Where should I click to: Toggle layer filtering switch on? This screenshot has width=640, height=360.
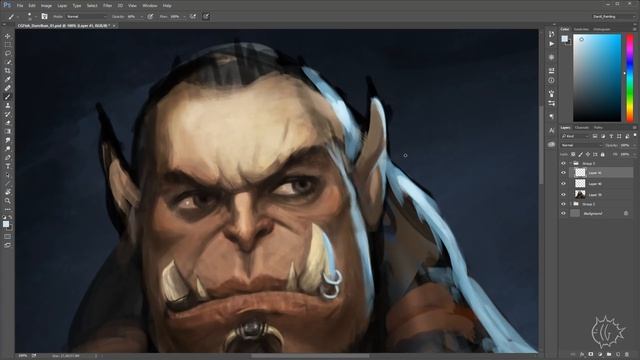(635, 136)
